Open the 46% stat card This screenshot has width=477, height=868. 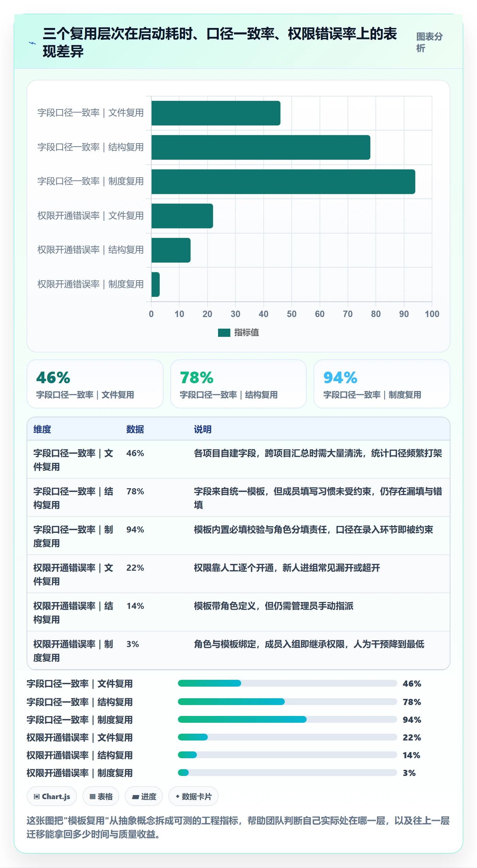pyautogui.click(x=95, y=384)
